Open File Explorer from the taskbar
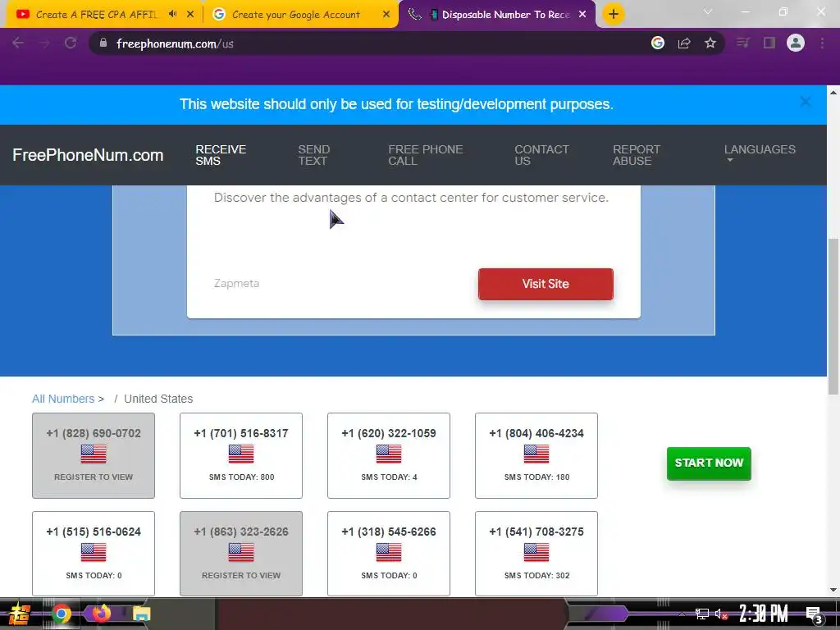 (x=141, y=614)
